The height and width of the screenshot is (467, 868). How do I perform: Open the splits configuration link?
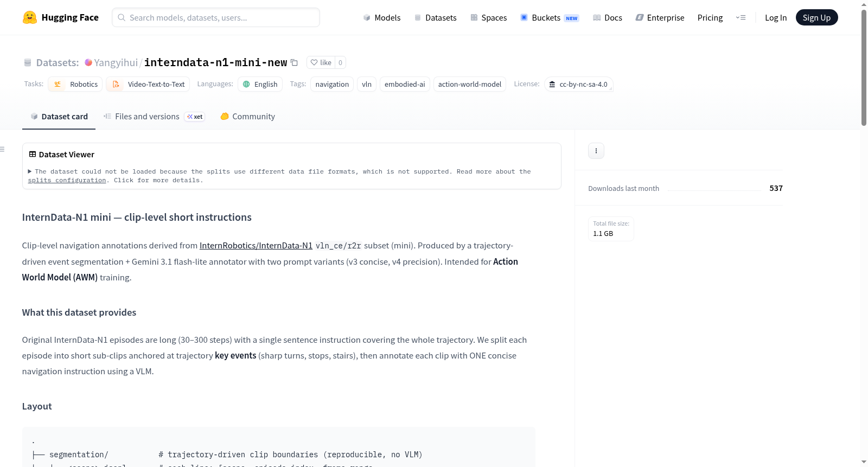[x=67, y=181]
